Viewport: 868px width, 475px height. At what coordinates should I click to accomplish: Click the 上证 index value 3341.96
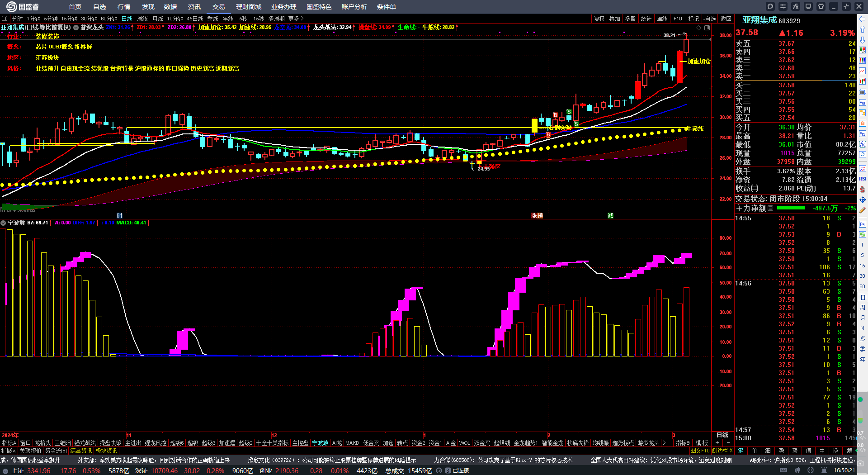point(39,470)
